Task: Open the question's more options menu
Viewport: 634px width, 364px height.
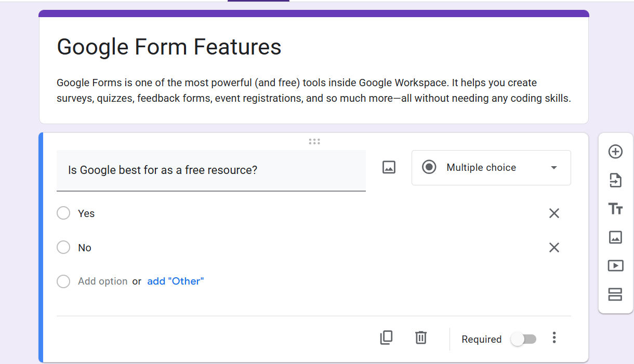Action: [554, 338]
